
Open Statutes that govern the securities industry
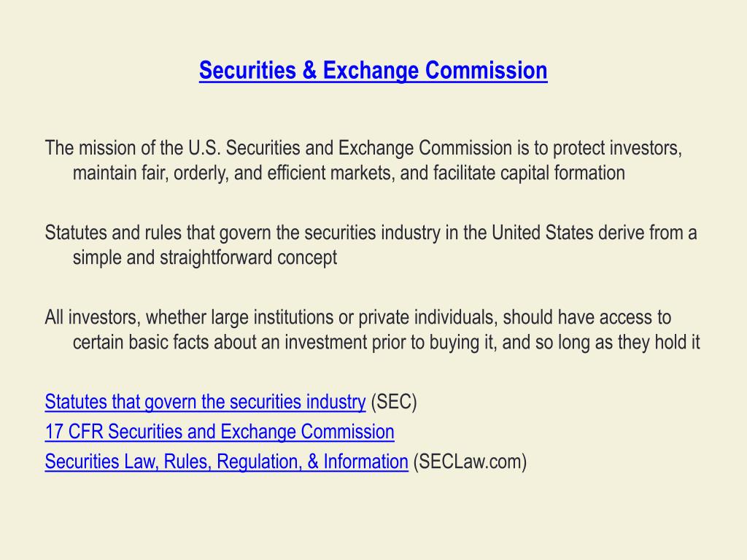click(x=205, y=402)
